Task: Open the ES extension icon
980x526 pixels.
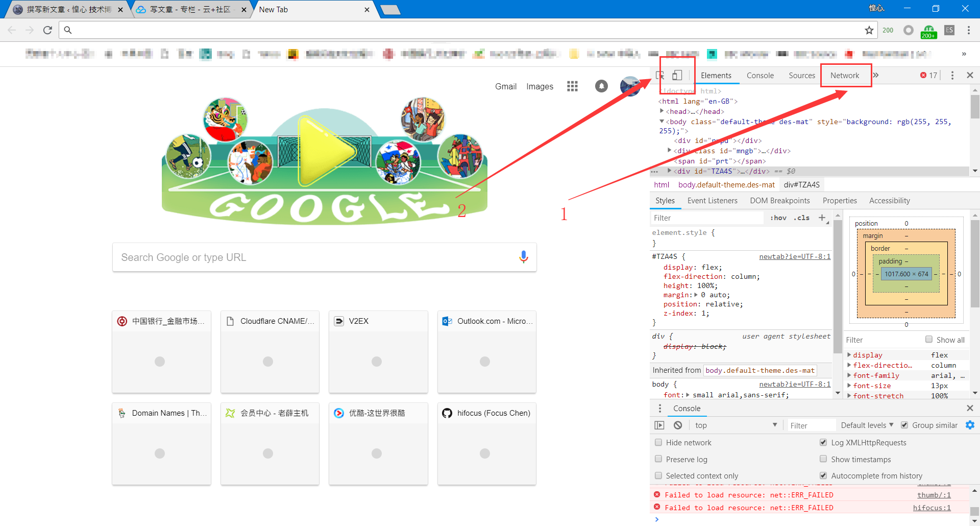Action: [949, 30]
